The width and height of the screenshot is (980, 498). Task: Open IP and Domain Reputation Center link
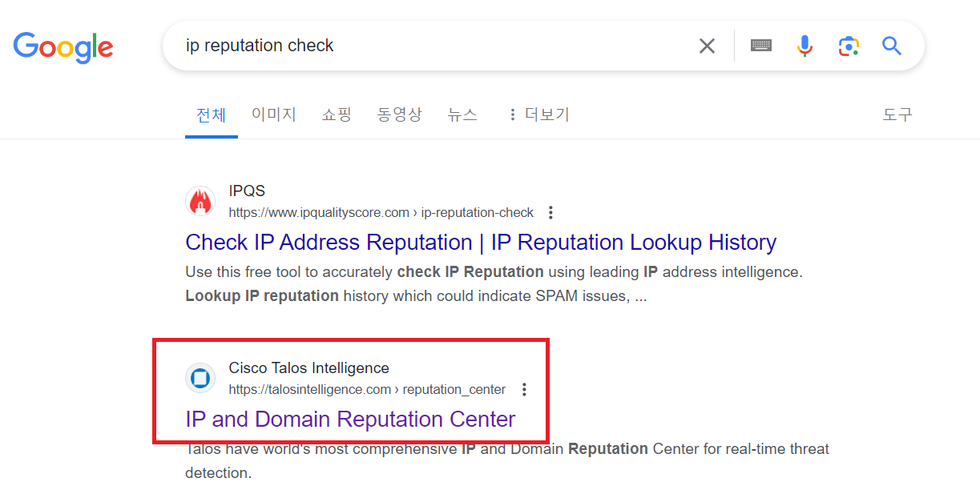[x=350, y=419]
